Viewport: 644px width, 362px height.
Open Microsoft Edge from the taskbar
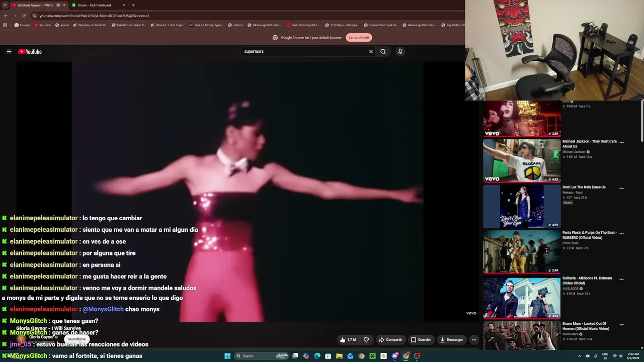317,356
